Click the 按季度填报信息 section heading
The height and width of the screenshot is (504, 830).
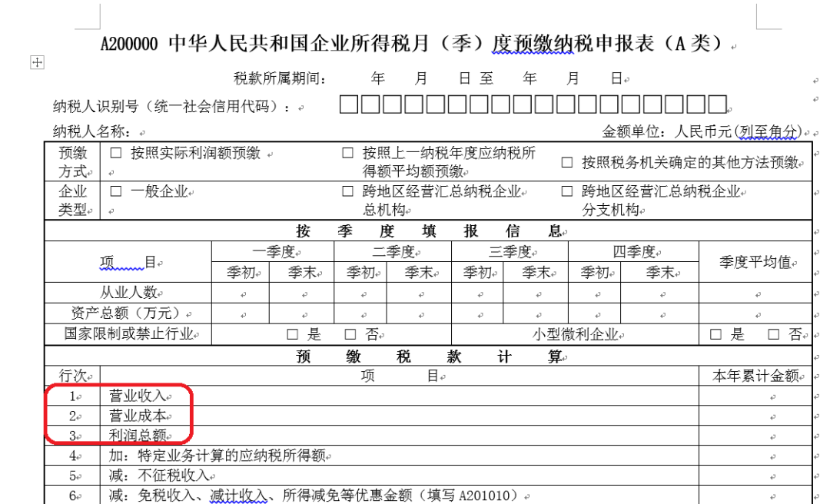pyautogui.click(x=429, y=230)
